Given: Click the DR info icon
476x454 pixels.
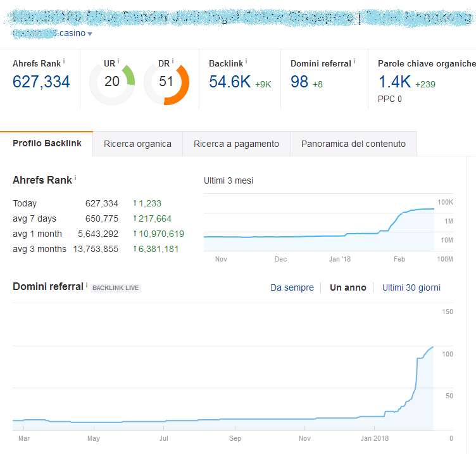Looking at the screenshot, I should pos(172,61).
